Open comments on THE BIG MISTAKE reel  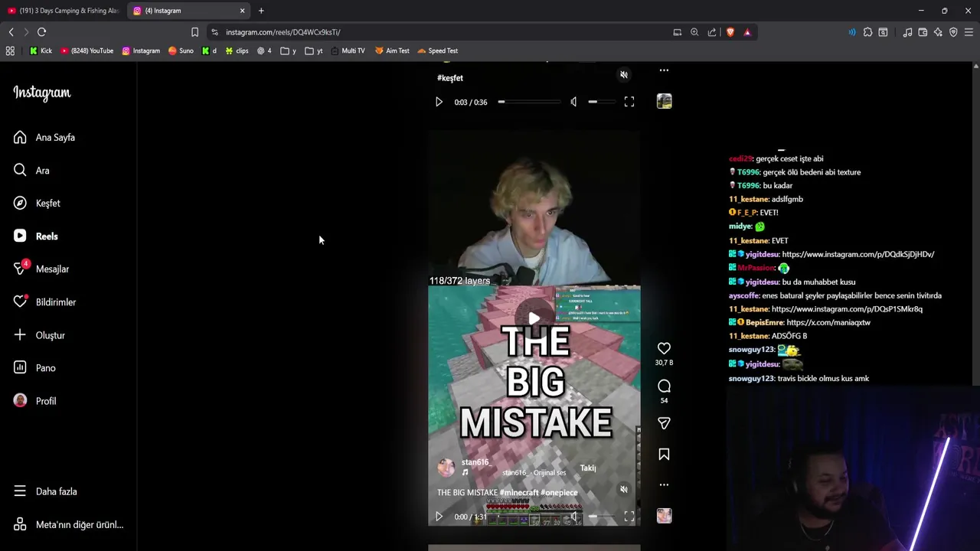[664, 386]
